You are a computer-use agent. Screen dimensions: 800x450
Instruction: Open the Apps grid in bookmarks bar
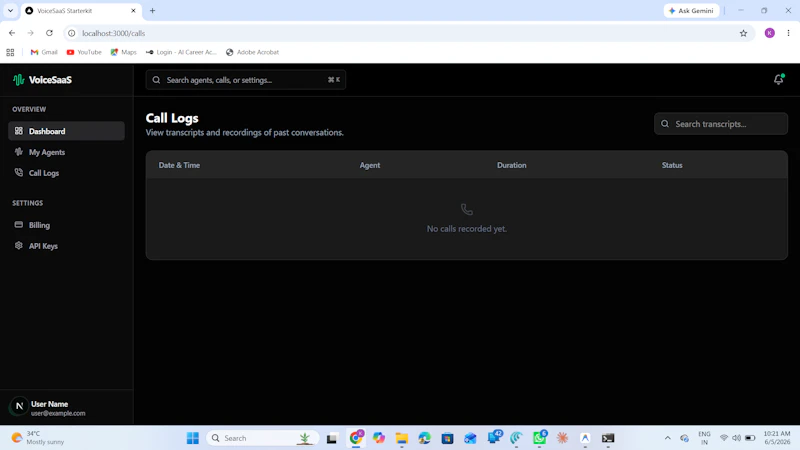[x=10, y=52]
